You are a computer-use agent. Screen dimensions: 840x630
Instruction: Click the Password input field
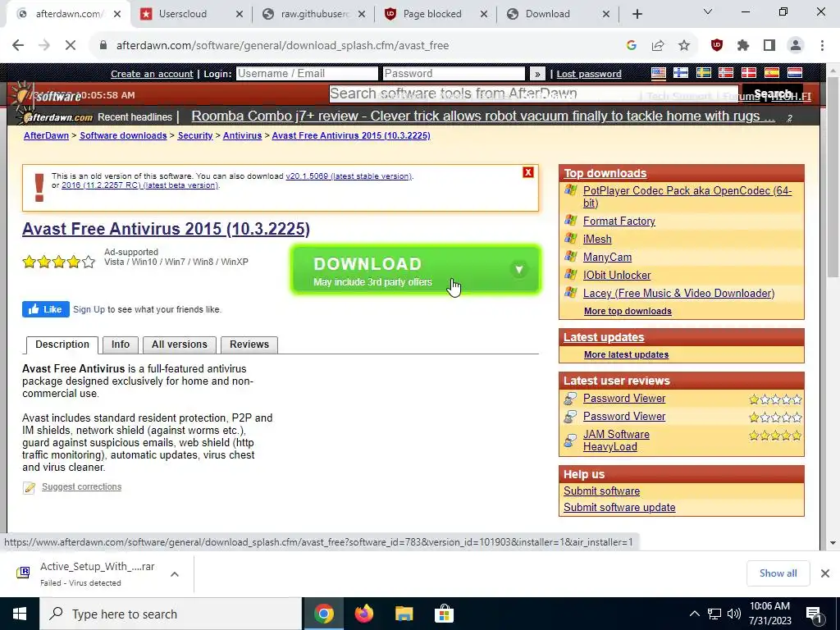(454, 73)
